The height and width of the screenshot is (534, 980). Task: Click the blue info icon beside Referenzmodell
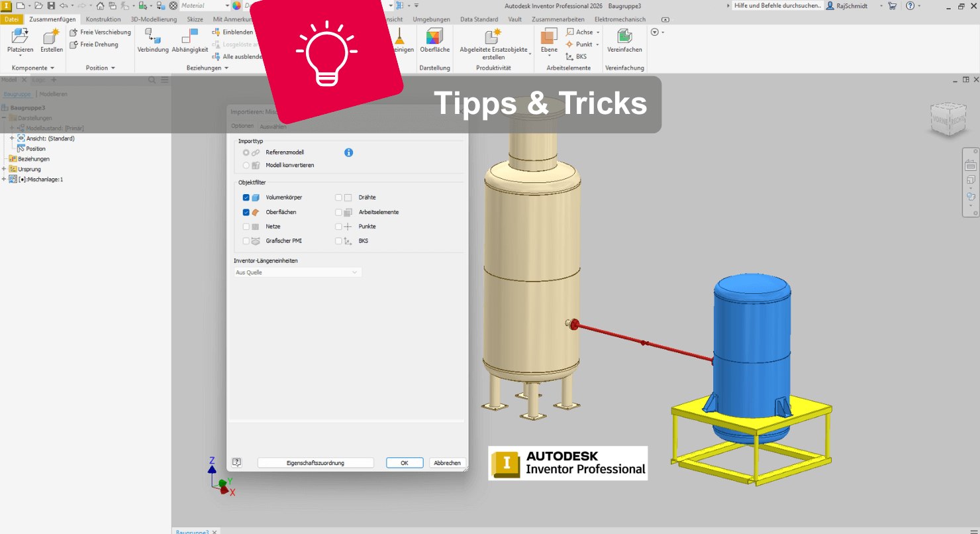tap(349, 152)
